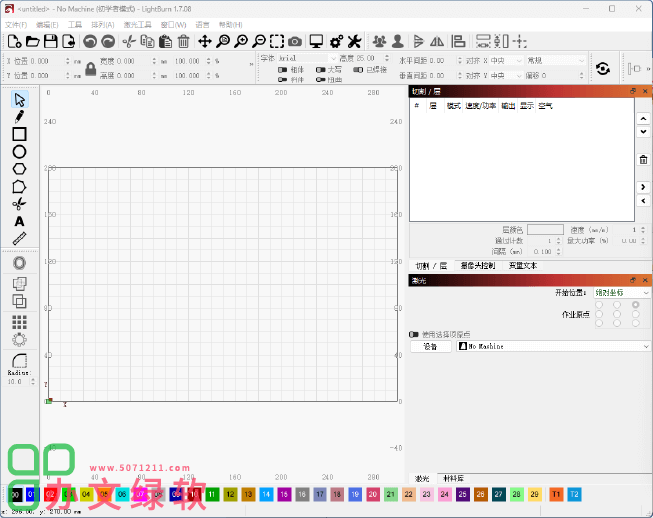Open the font dropdown showing Arial

(x=307, y=58)
